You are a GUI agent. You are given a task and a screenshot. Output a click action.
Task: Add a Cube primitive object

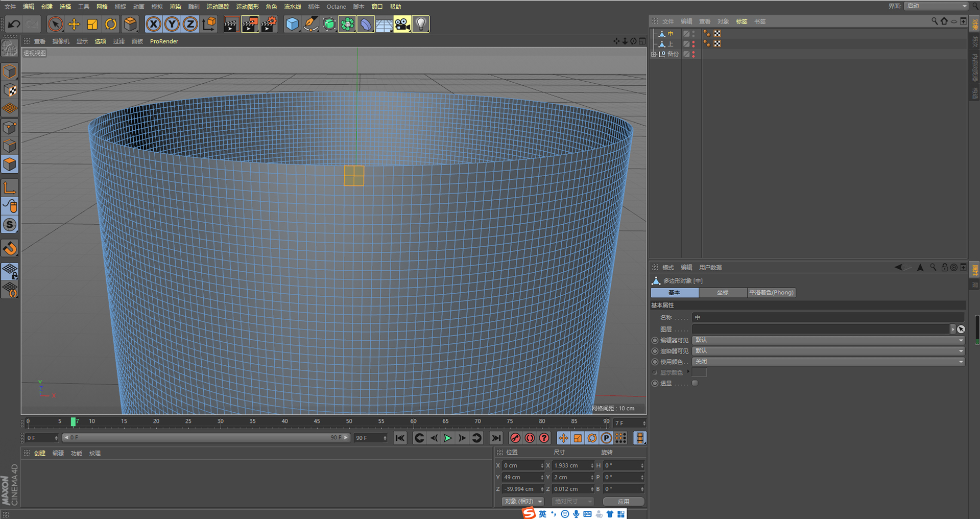[x=292, y=24]
